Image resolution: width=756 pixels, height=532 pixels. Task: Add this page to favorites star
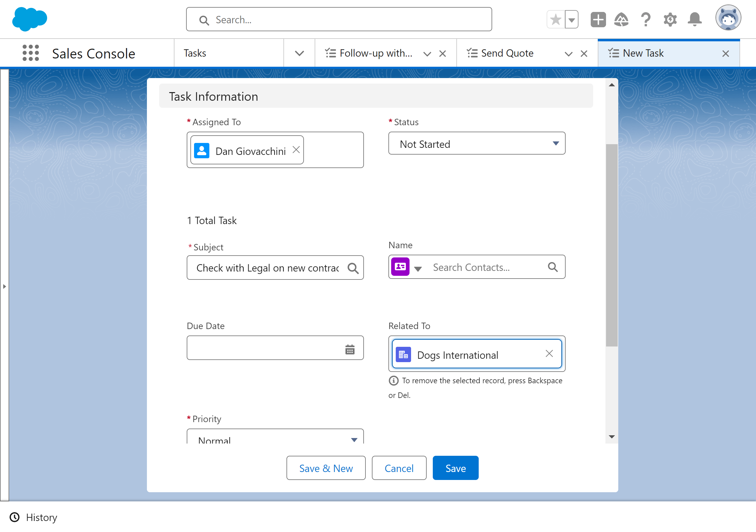pos(556,20)
